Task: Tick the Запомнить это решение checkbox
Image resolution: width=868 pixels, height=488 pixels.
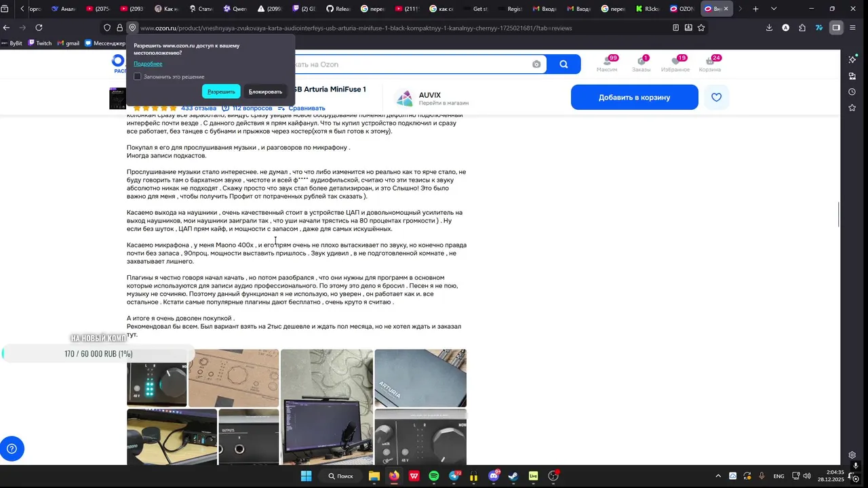Action: click(x=137, y=77)
